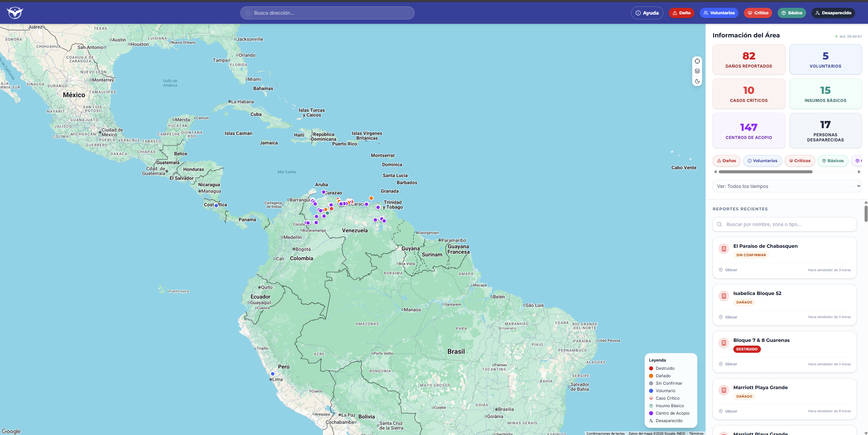Click the DESTRUIDO status badge

[x=747, y=349]
